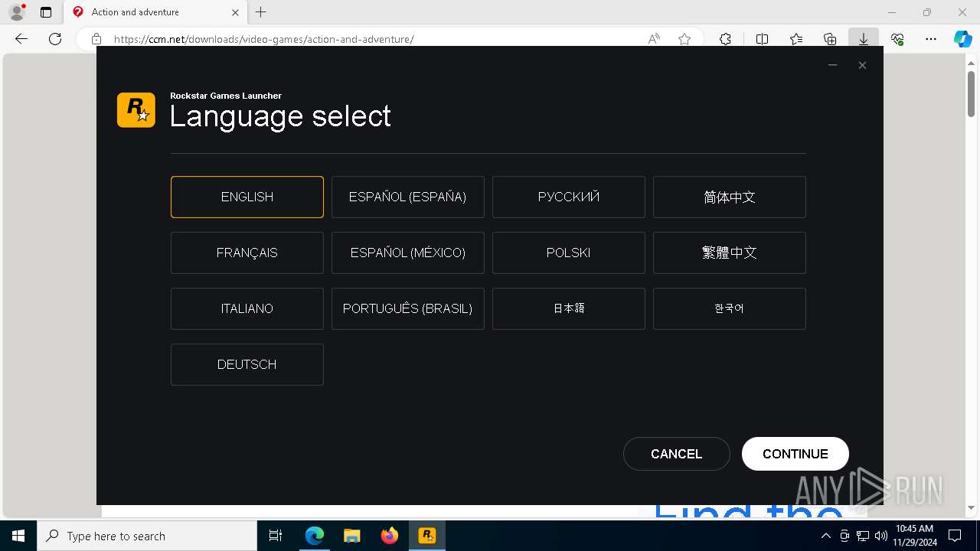Open Copilot sidebar in Edge
This screenshot has width=980, height=551.
(x=962, y=39)
